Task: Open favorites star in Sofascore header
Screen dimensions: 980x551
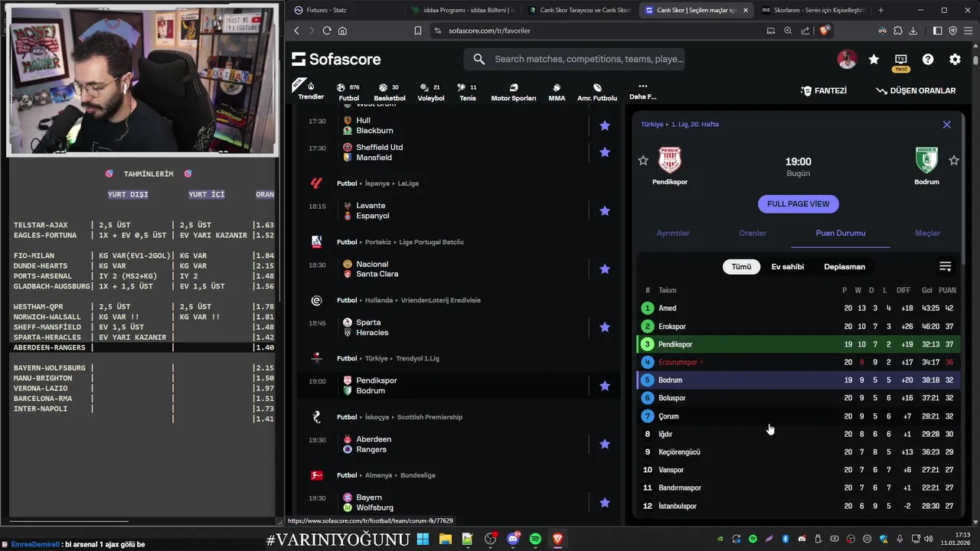Action: point(874,59)
